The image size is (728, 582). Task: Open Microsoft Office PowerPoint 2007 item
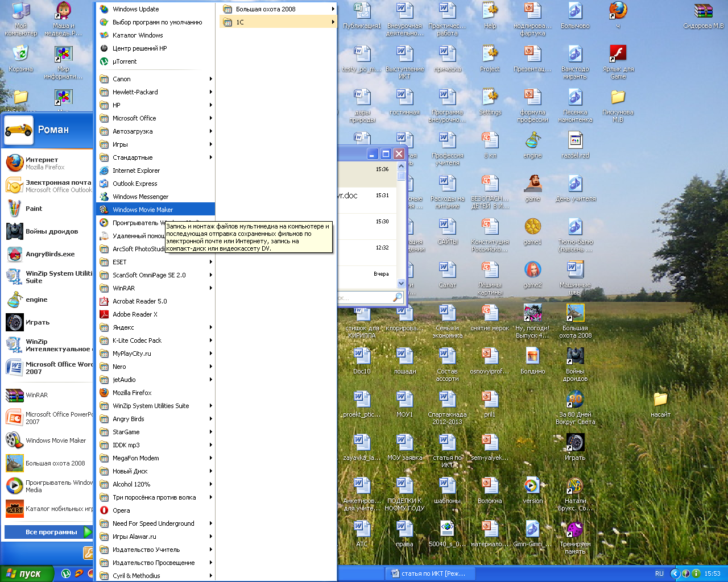click(48, 418)
